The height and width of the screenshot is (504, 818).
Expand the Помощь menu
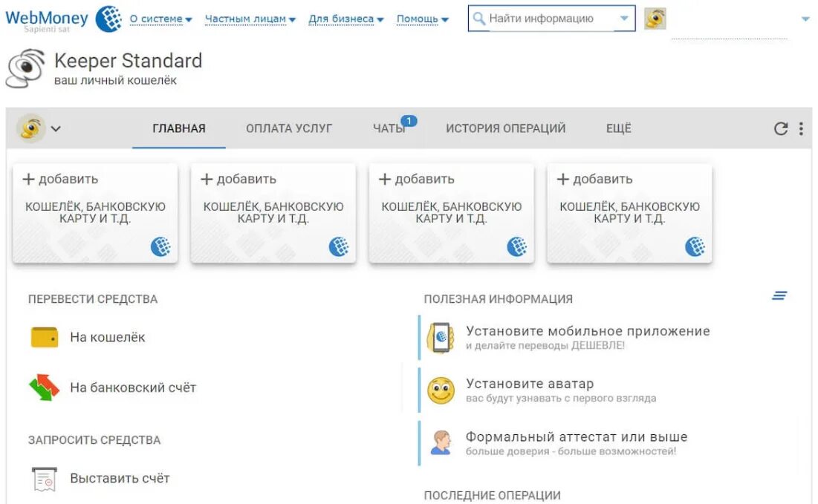click(x=423, y=19)
